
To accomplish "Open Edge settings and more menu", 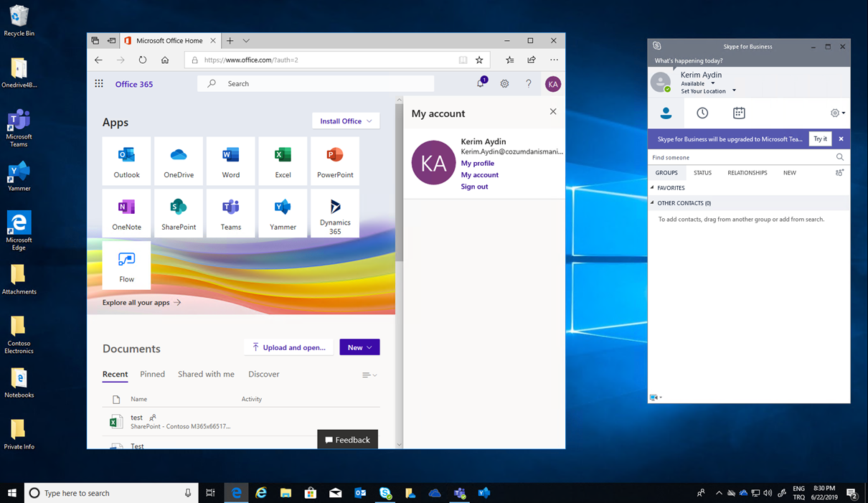I will tap(554, 60).
